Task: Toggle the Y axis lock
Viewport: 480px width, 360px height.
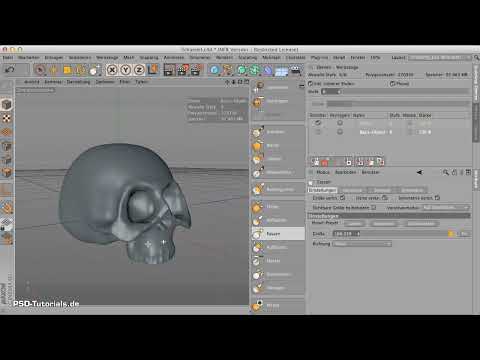Action: 126,70
